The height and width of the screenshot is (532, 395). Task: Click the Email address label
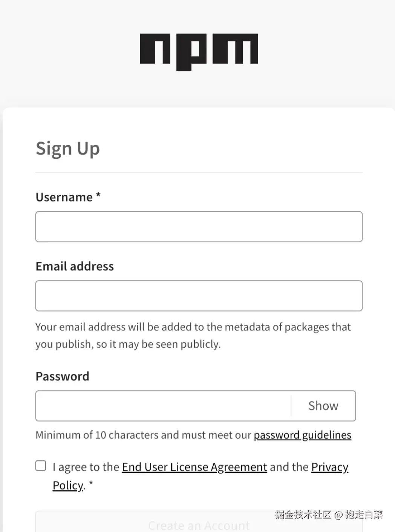(x=75, y=266)
